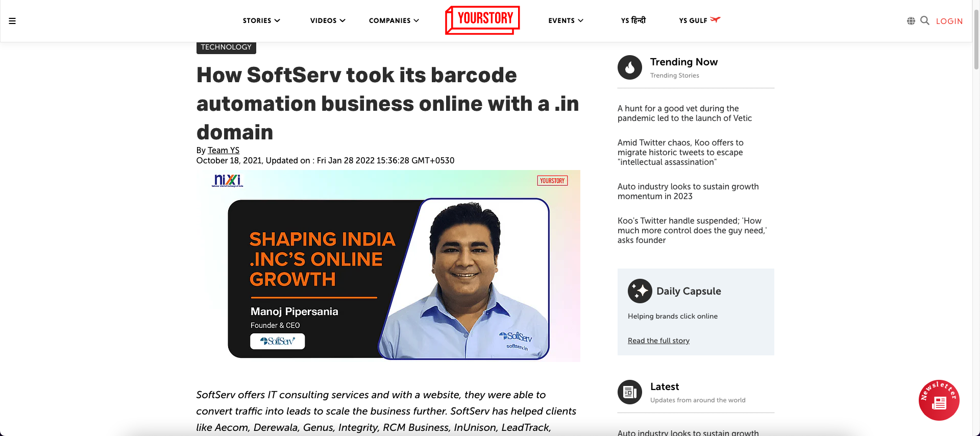
Task: Open the Vetic trending story
Action: click(684, 113)
